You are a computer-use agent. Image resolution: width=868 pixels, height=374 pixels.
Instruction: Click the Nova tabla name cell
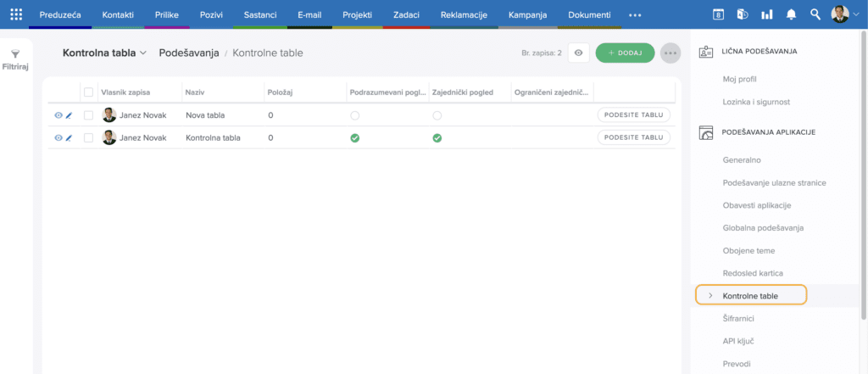205,115
